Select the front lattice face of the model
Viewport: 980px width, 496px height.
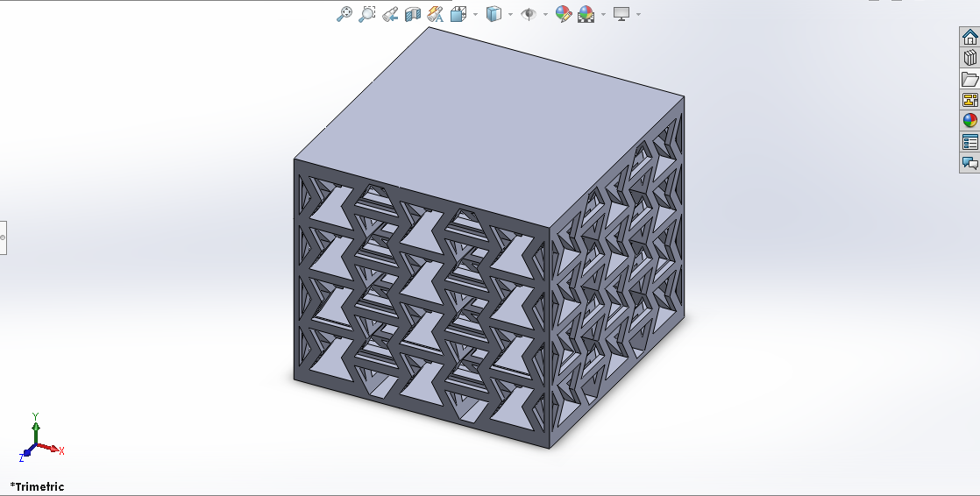pyautogui.click(x=422, y=303)
